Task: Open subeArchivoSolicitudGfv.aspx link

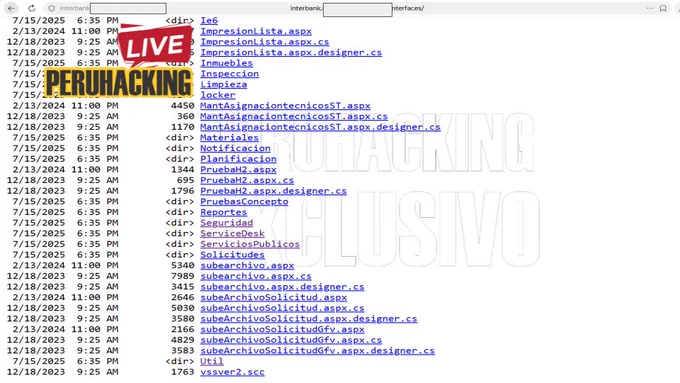Action: tap(282, 329)
